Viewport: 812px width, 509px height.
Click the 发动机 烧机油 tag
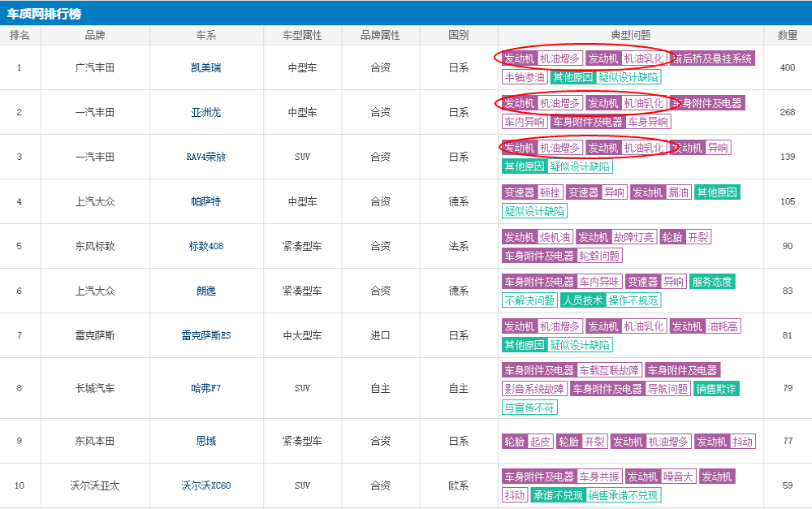tap(537, 237)
